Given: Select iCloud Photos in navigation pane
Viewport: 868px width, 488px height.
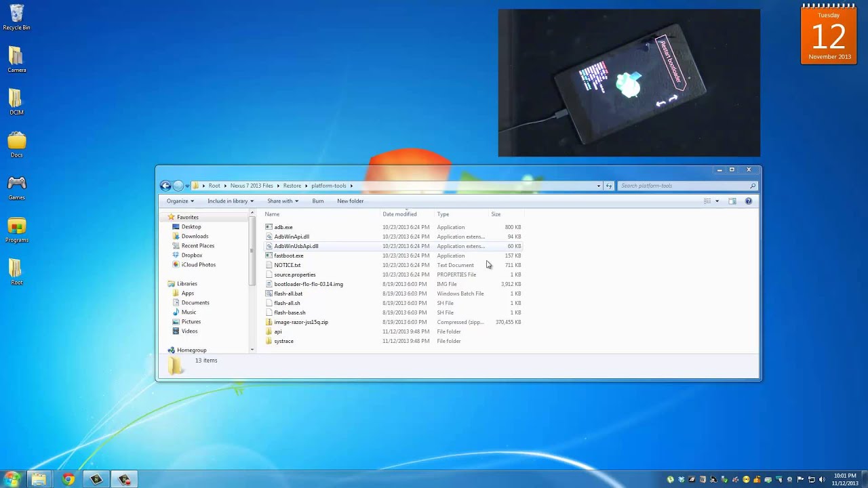Looking at the screenshot, I should click(x=199, y=265).
